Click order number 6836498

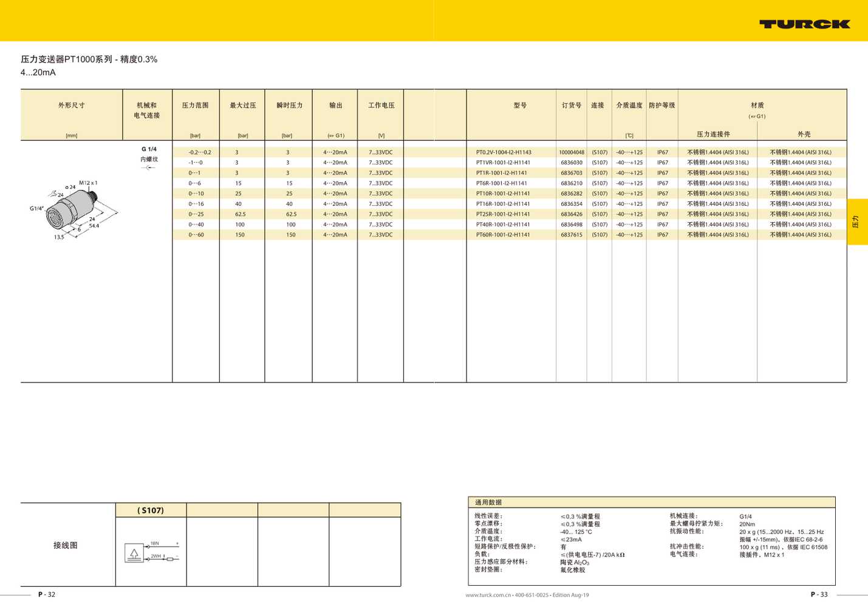coord(572,225)
